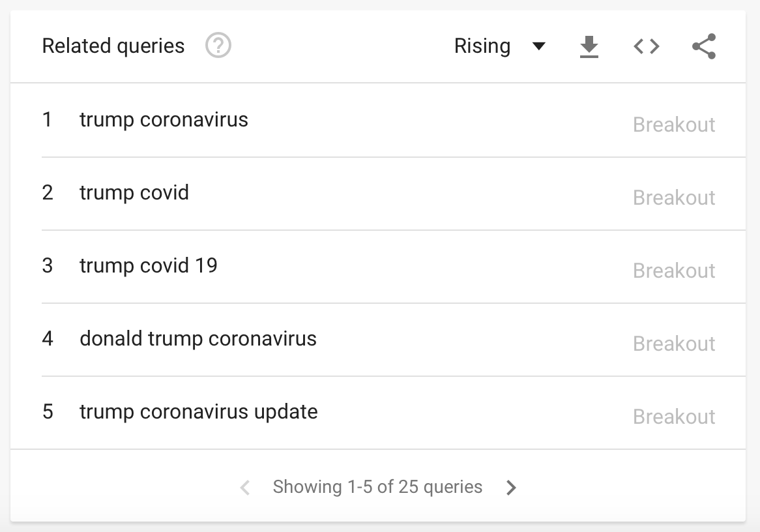Select trump coronavirus update query
The image size is (760, 532).
coord(199,411)
